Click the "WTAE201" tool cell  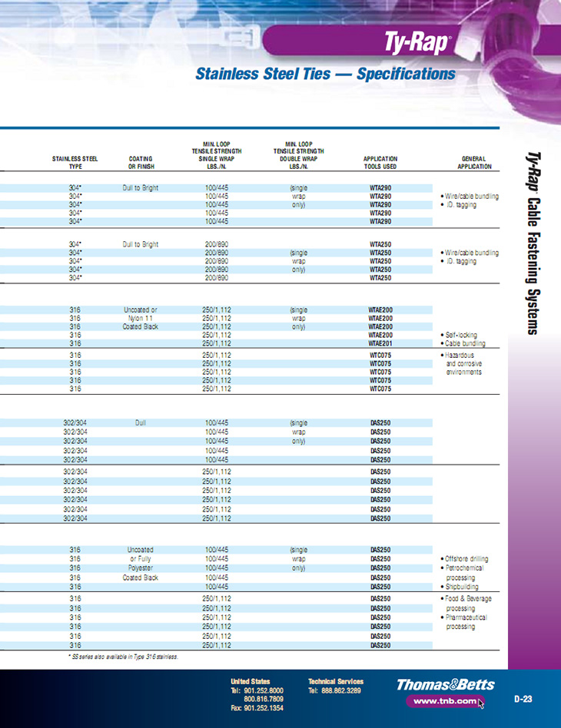[380, 343]
